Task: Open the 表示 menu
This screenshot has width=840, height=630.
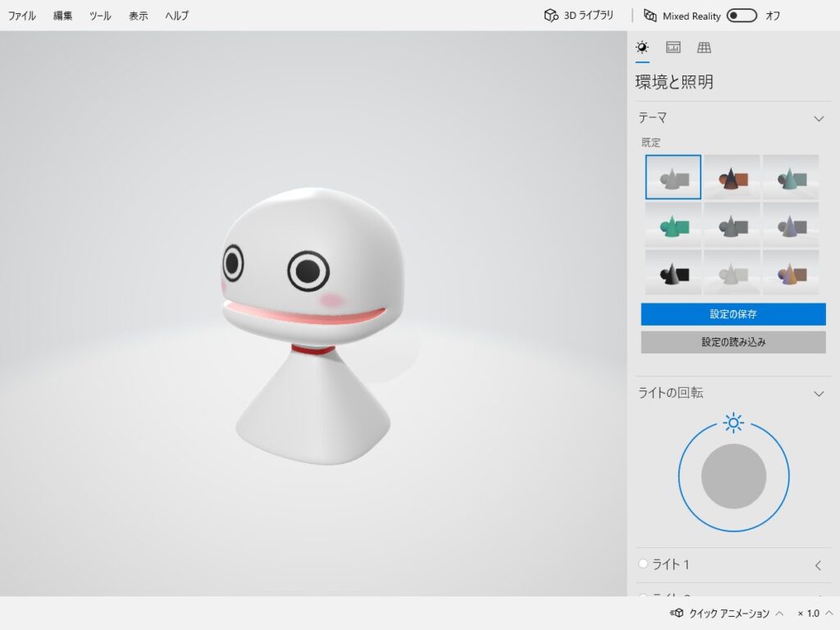Action: pos(139,16)
